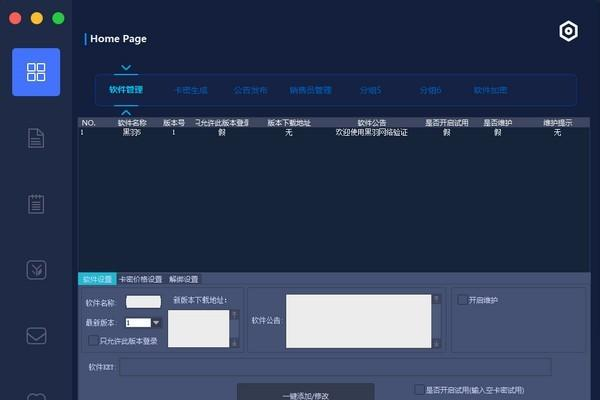Switch to the 软件管理 tab
This screenshot has height=400, width=600.
126,90
